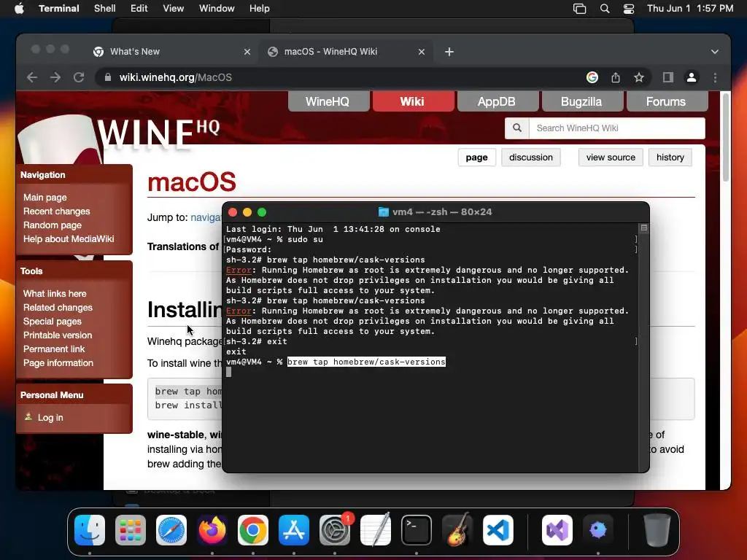747x560 pixels.
Task: Click Chrome forward arrow
Action: [55, 77]
